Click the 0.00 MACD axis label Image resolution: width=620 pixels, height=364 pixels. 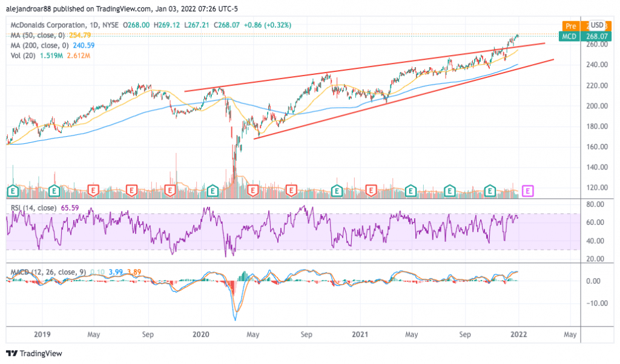tap(593, 281)
